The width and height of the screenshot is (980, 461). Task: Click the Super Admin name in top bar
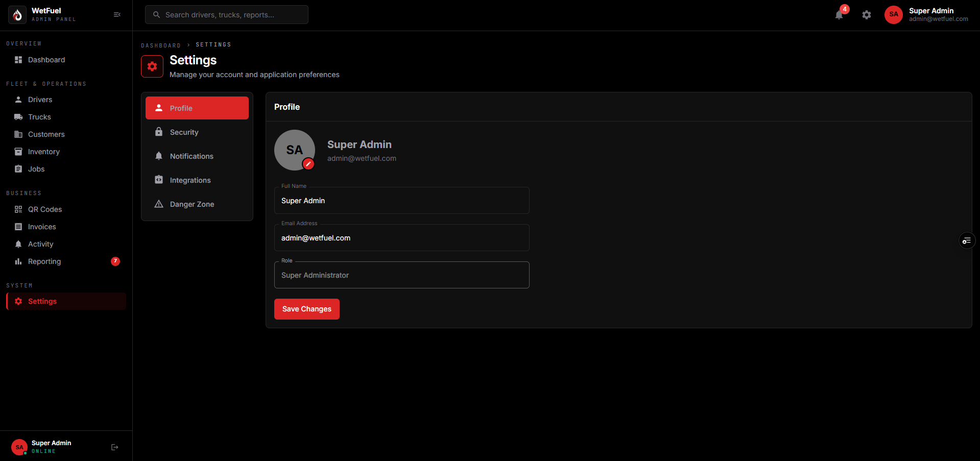931,11
